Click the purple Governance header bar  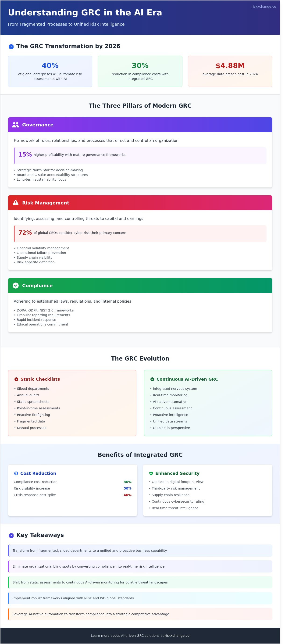coord(140,125)
